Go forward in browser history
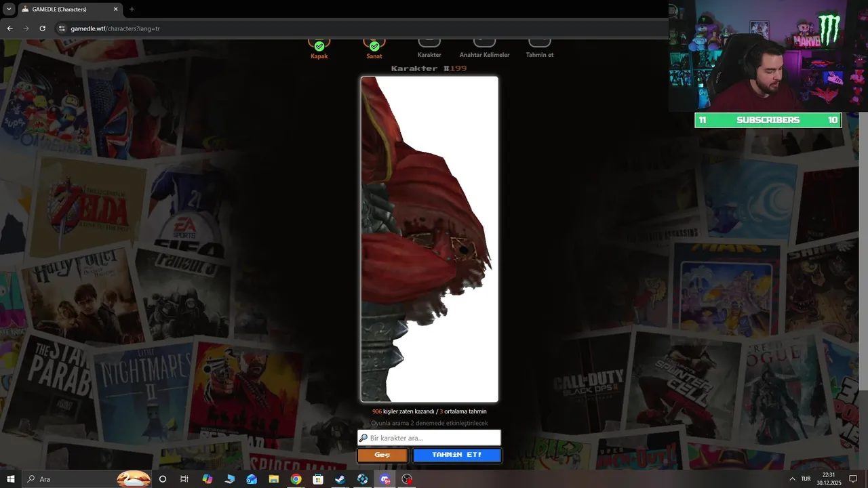This screenshot has width=868, height=488. coord(26,28)
